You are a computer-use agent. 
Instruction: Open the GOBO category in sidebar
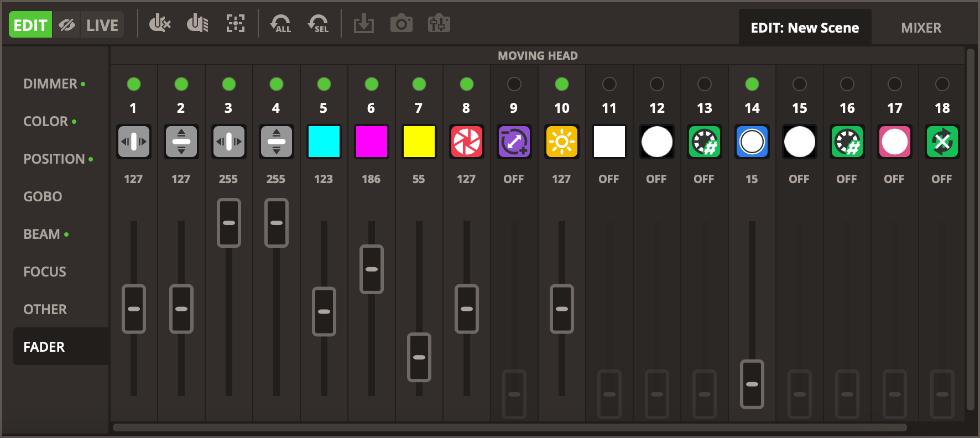click(x=43, y=196)
